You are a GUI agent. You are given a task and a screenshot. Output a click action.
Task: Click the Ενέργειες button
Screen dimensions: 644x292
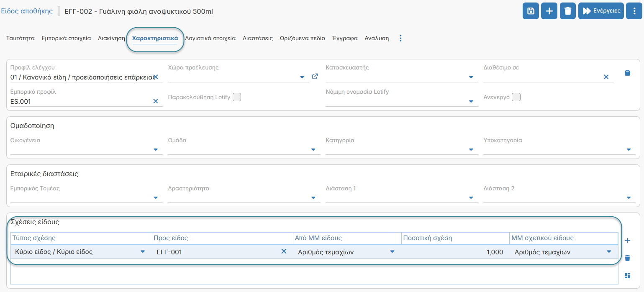(x=601, y=11)
